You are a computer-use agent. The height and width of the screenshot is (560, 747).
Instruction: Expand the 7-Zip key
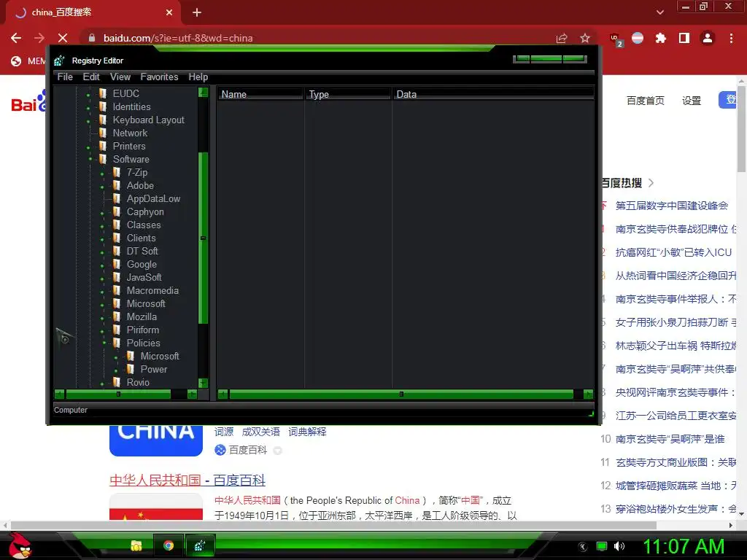point(102,174)
